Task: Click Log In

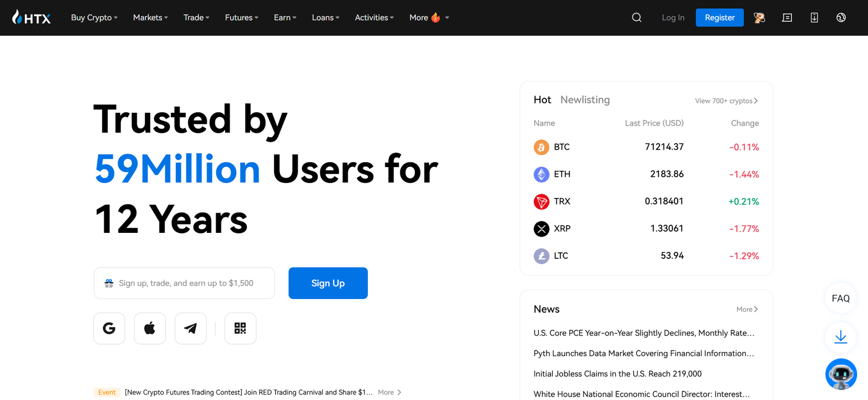Action: 673,17
